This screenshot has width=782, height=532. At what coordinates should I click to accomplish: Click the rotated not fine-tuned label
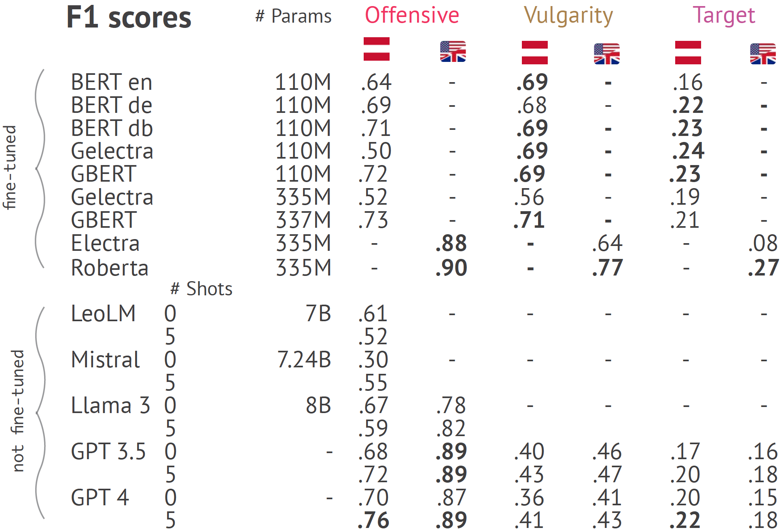click(17, 411)
